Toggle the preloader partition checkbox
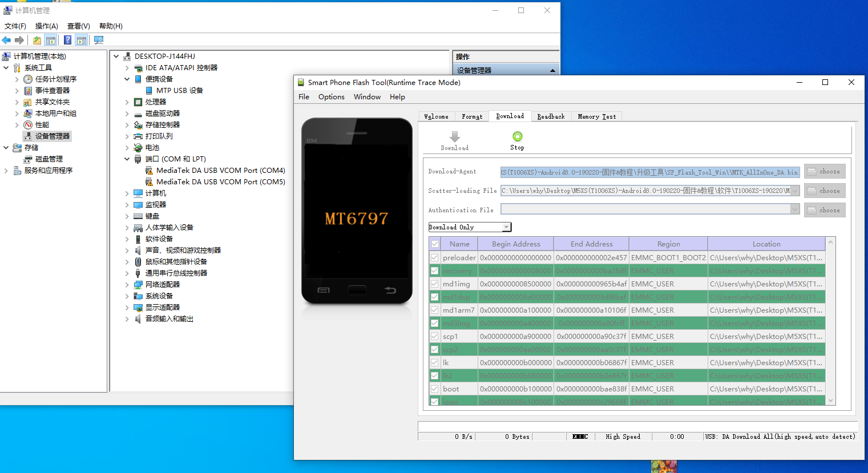 click(435, 258)
